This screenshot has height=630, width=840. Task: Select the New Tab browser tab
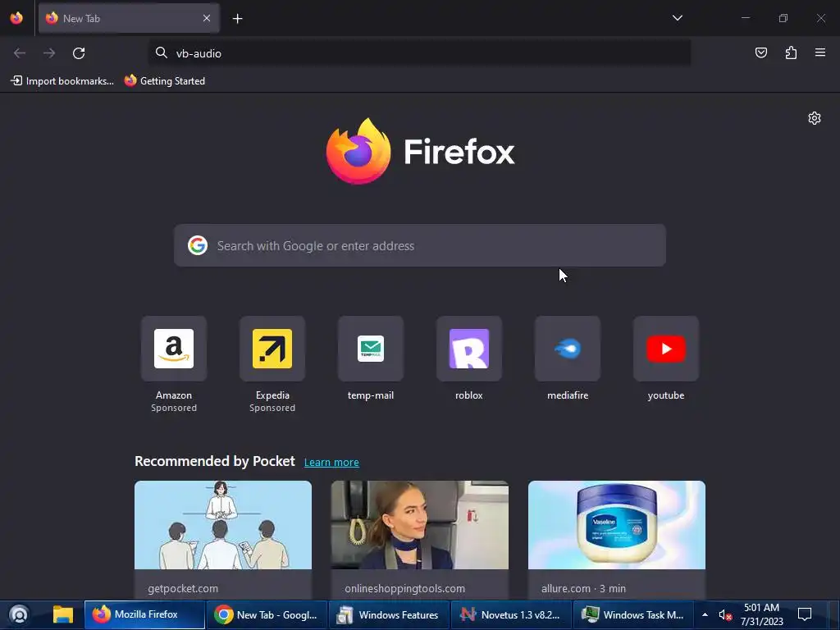129,18
